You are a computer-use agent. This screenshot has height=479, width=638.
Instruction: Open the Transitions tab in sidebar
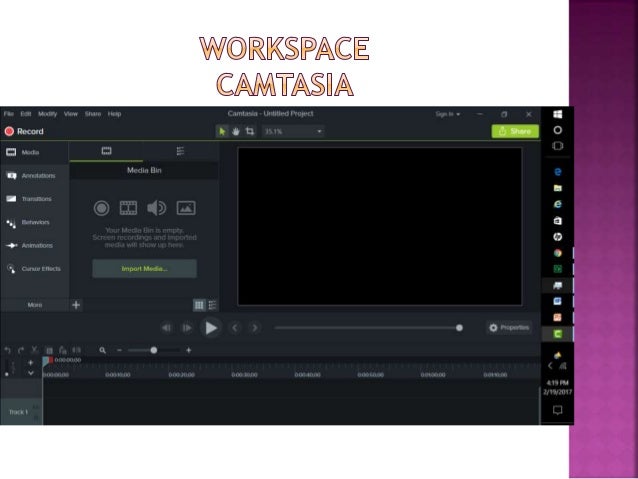pos(35,199)
